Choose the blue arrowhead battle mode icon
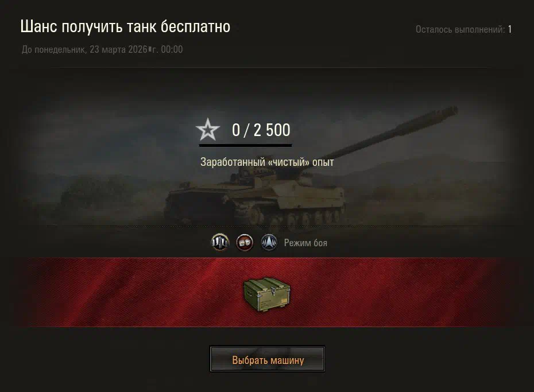 click(269, 243)
